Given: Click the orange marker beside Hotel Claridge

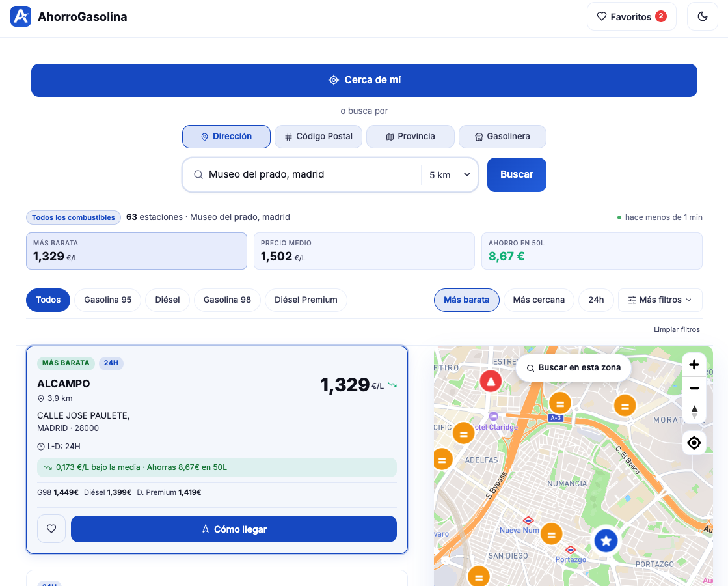Looking at the screenshot, I should click(x=463, y=434).
